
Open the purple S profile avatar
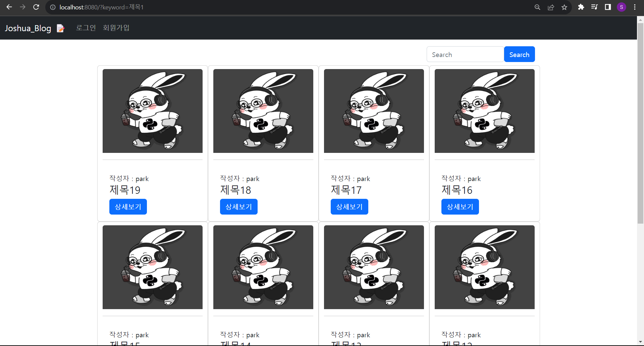[622, 7]
